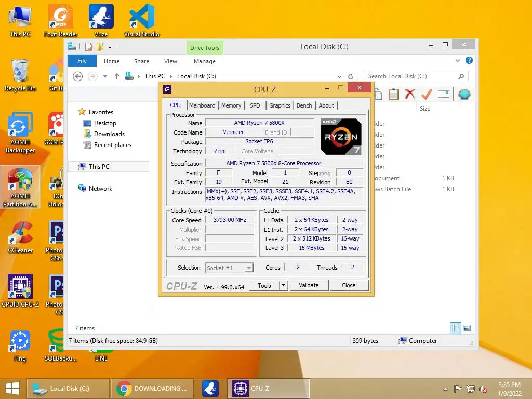This screenshot has width=532, height=399.
Task: Click the Chrome DOWNLOADING taskbar button
Action: (152, 389)
